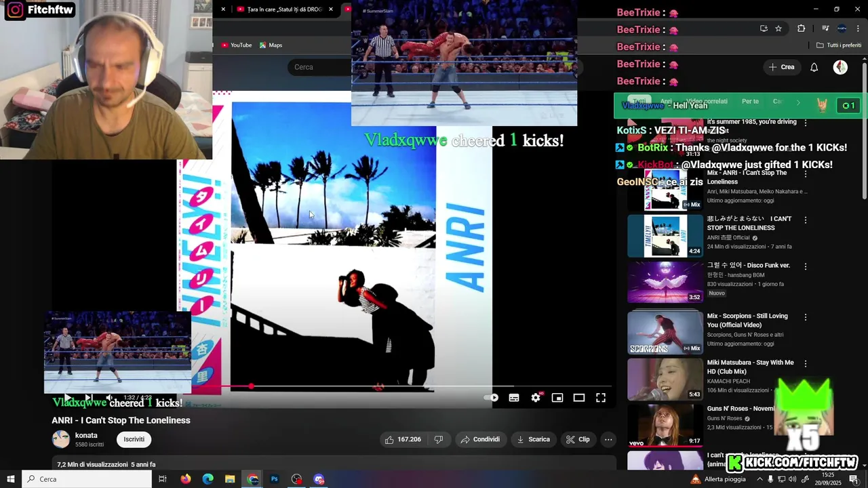Viewport: 868px width, 488px height.
Task: Open File Explorer from taskbar
Action: point(230,479)
